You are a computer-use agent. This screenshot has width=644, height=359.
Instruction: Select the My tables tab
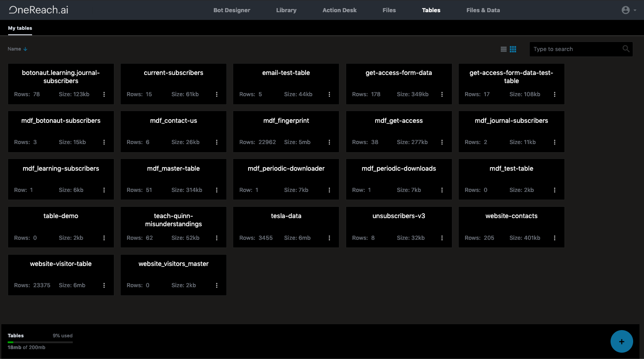20,28
